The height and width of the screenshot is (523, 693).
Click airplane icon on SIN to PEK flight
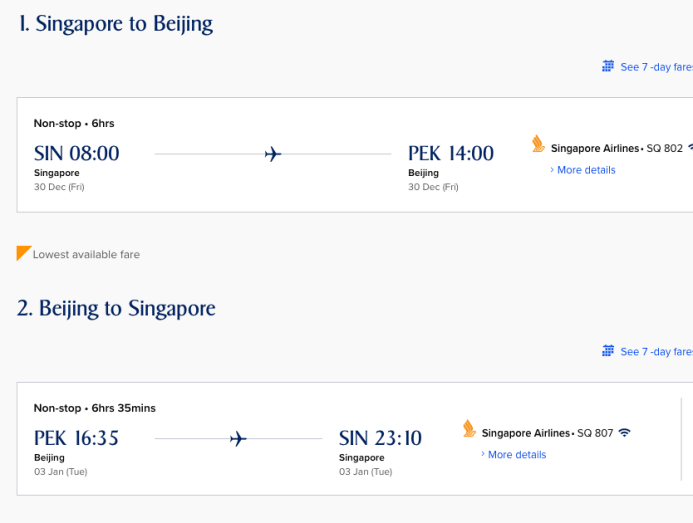coord(273,154)
